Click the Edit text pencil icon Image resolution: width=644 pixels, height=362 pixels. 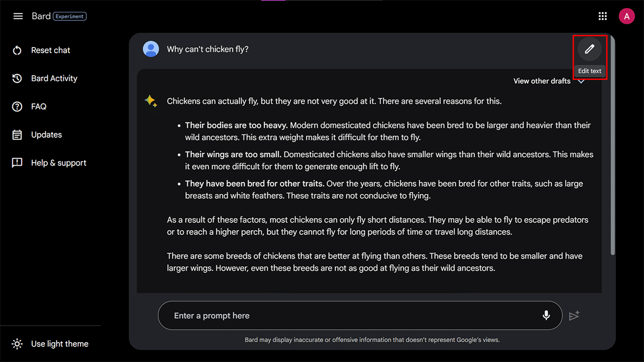coord(589,49)
